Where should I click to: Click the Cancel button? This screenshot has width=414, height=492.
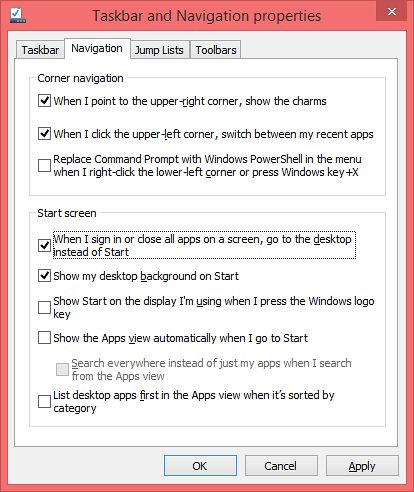point(281,466)
